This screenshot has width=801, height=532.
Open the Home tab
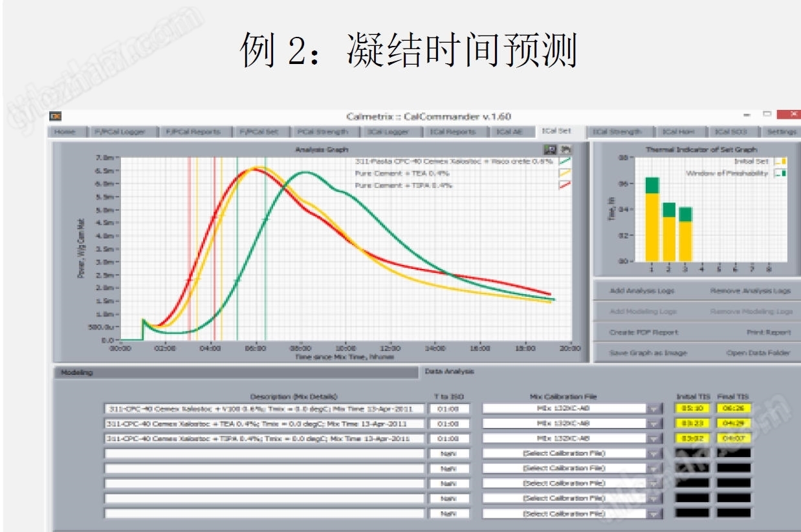65,132
